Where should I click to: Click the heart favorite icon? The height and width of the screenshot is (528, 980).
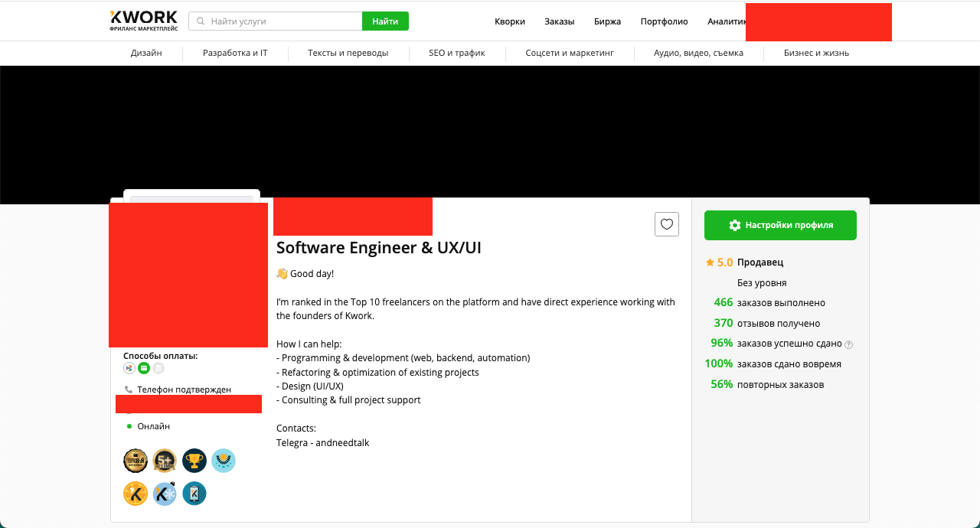pyautogui.click(x=666, y=224)
